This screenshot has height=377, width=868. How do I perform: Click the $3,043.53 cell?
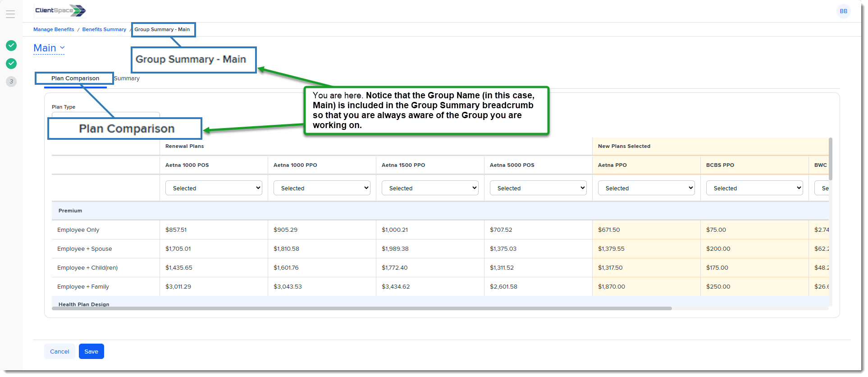coord(322,287)
